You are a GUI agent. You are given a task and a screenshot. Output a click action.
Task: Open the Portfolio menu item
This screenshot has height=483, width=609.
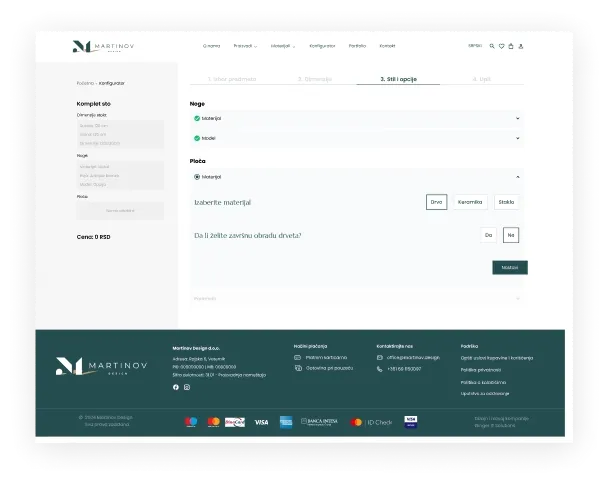click(x=357, y=46)
